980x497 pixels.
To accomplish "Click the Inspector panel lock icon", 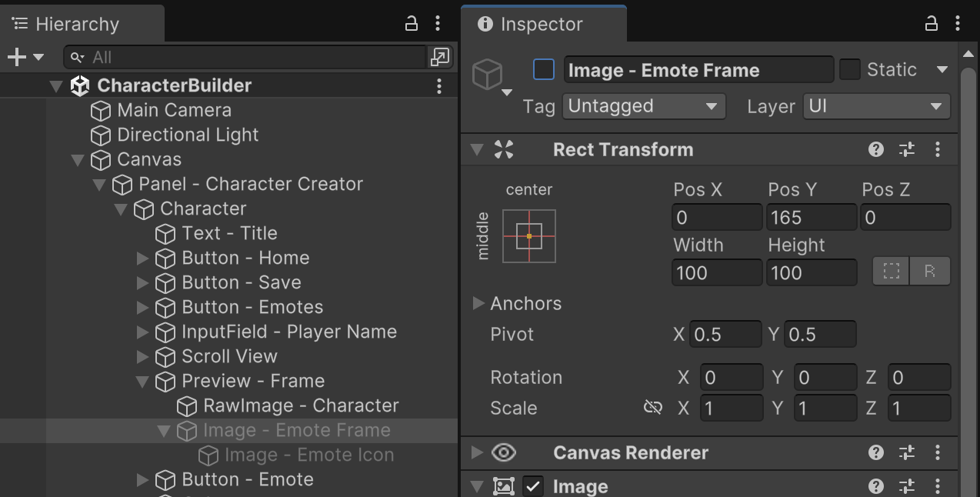I will (x=931, y=24).
